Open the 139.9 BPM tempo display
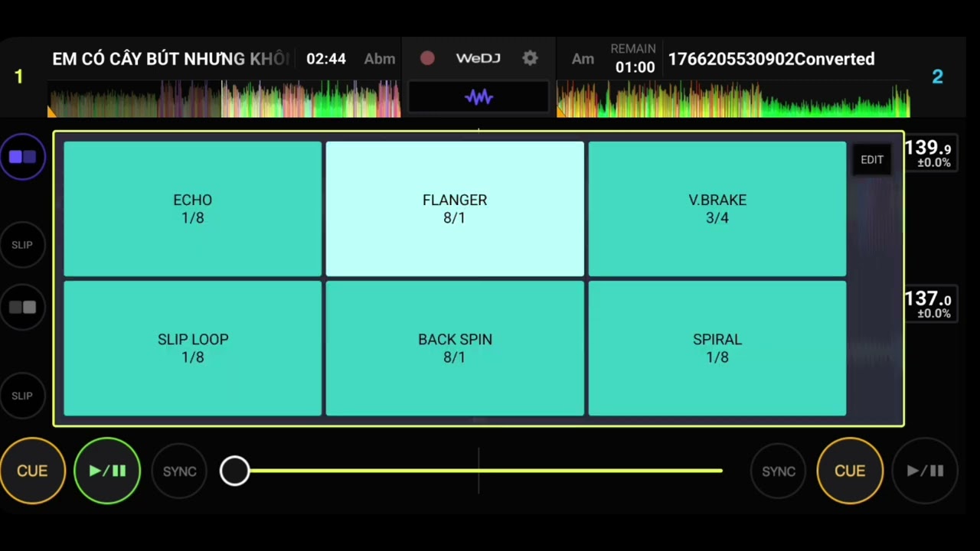 (x=930, y=153)
